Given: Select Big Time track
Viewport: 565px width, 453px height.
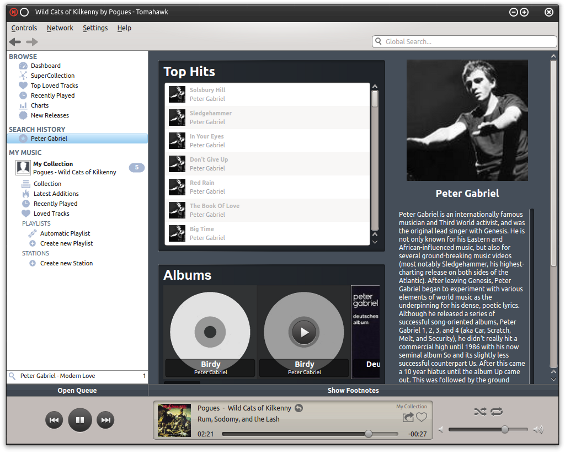Looking at the screenshot, I should click(x=267, y=233).
